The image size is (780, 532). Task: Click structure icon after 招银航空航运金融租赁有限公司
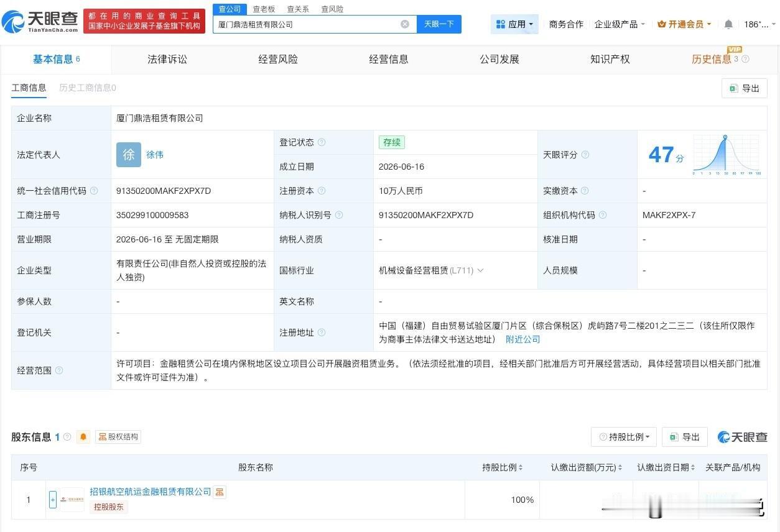220,492
